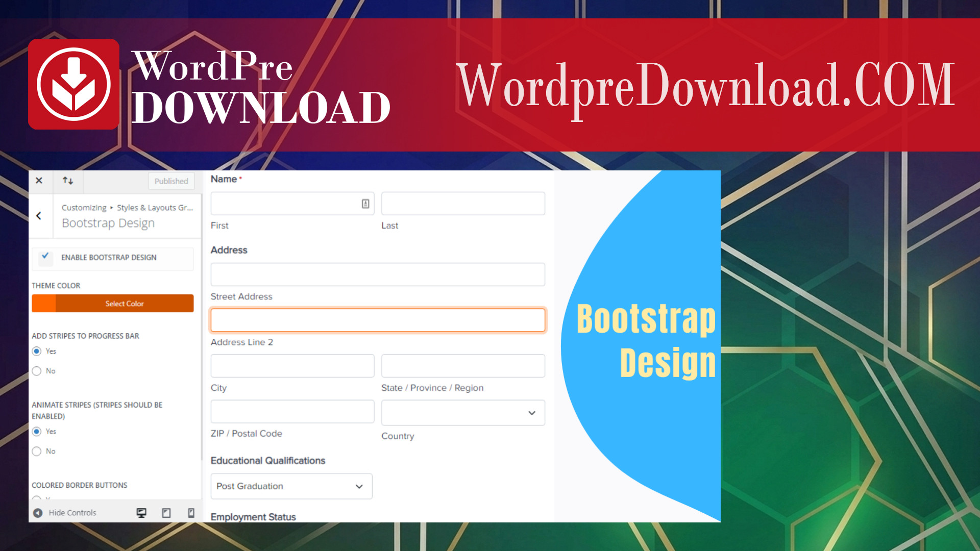Screen dimensions: 980x551
Task: Open the Educational Qualifications Post Graduation dropdown
Action: pos(291,486)
